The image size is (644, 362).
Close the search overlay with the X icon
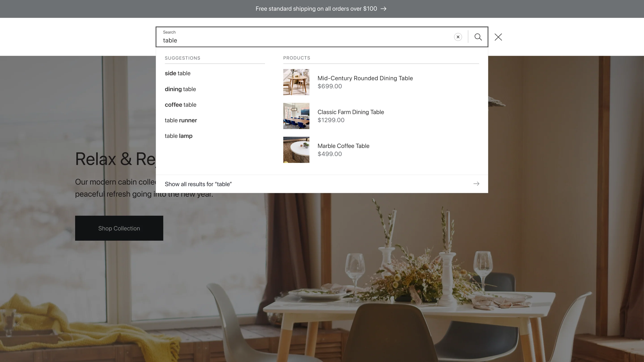(498, 37)
